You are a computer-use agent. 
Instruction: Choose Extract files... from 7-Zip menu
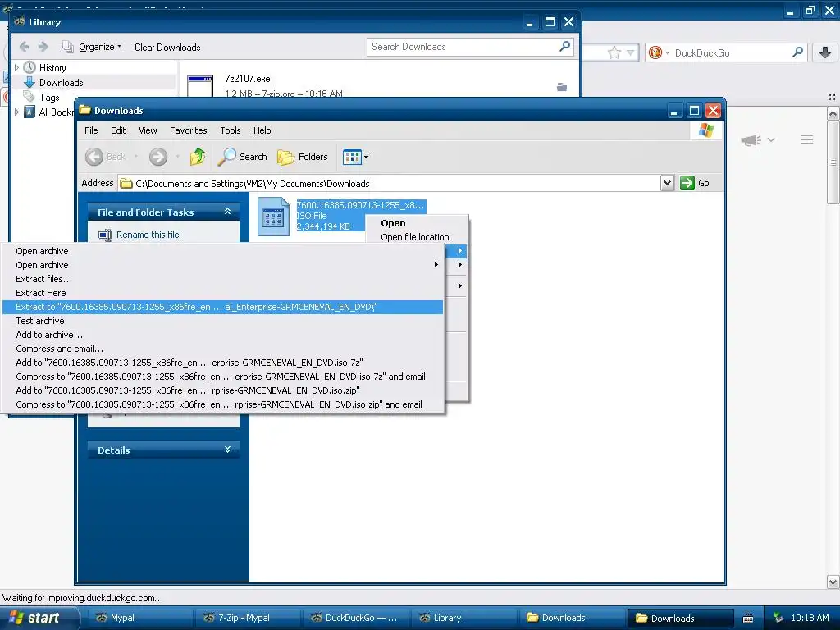click(x=223, y=279)
